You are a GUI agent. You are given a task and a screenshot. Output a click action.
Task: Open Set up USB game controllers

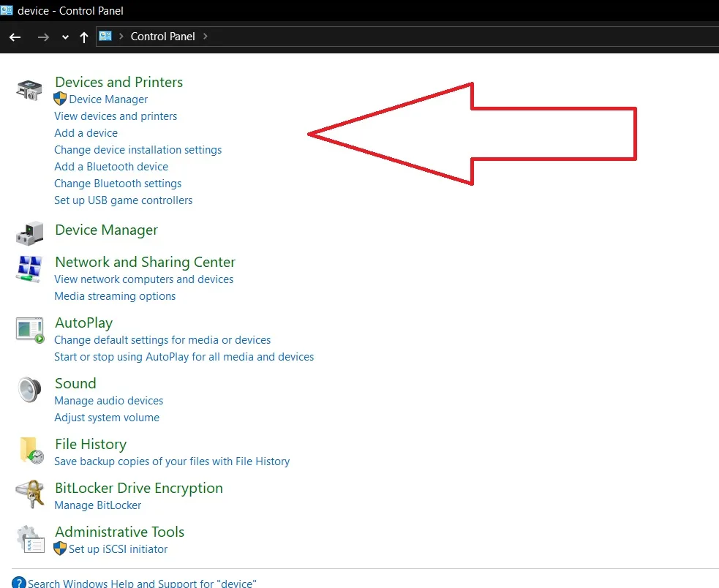click(x=123, y=200)
